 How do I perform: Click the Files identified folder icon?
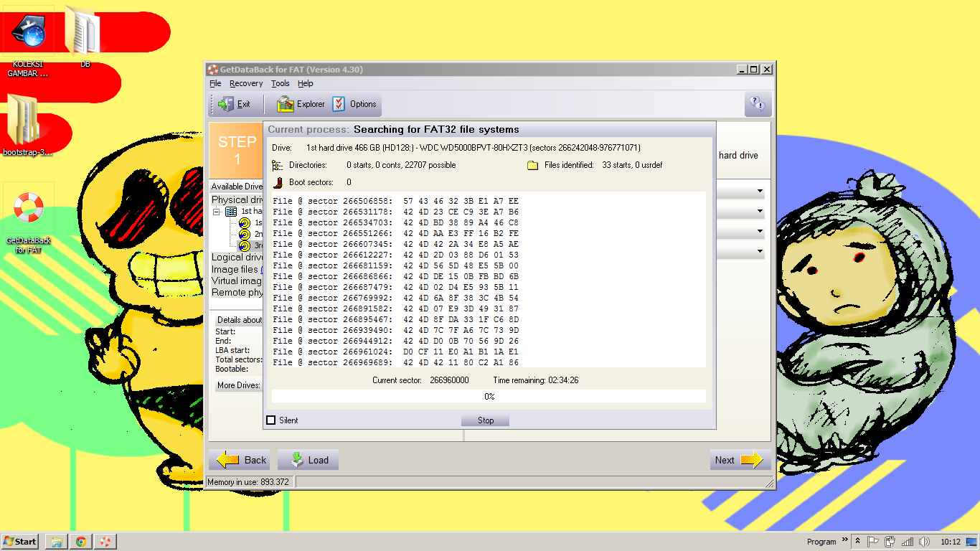(x=533, y=165)
